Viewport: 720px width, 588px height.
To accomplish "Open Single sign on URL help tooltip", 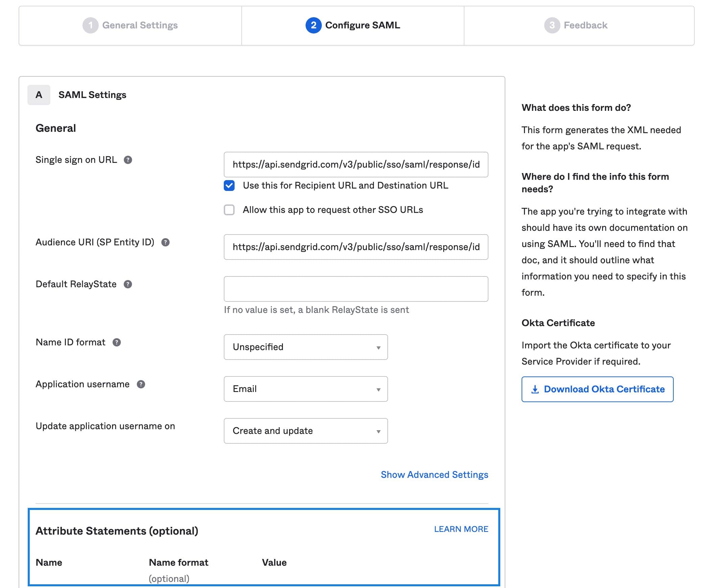I will (129, 160).
